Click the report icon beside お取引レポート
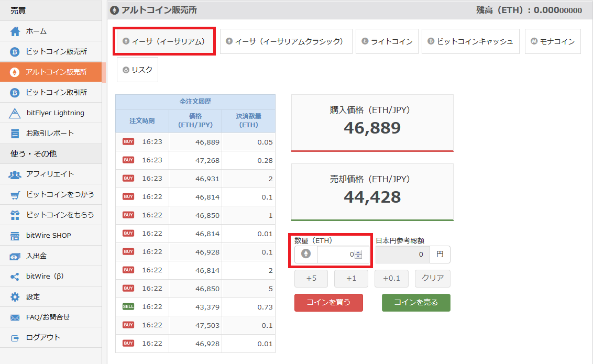The height and width of the screenshot is (364, 593). coord(15,134)
